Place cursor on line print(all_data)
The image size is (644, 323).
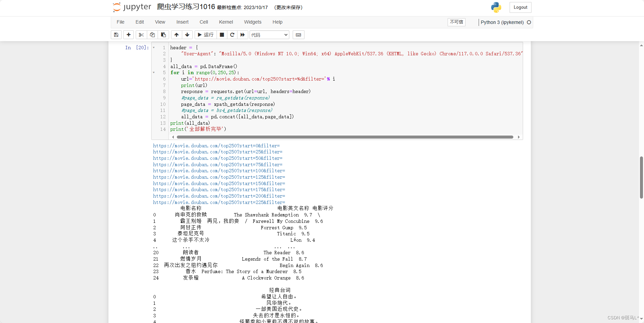click(x=190, y=123)
